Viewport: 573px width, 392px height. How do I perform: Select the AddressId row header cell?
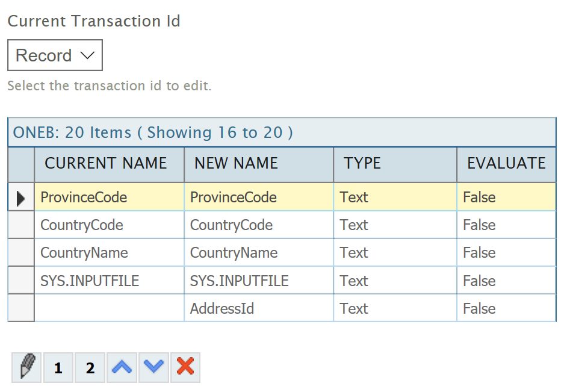tap(21, 309)
